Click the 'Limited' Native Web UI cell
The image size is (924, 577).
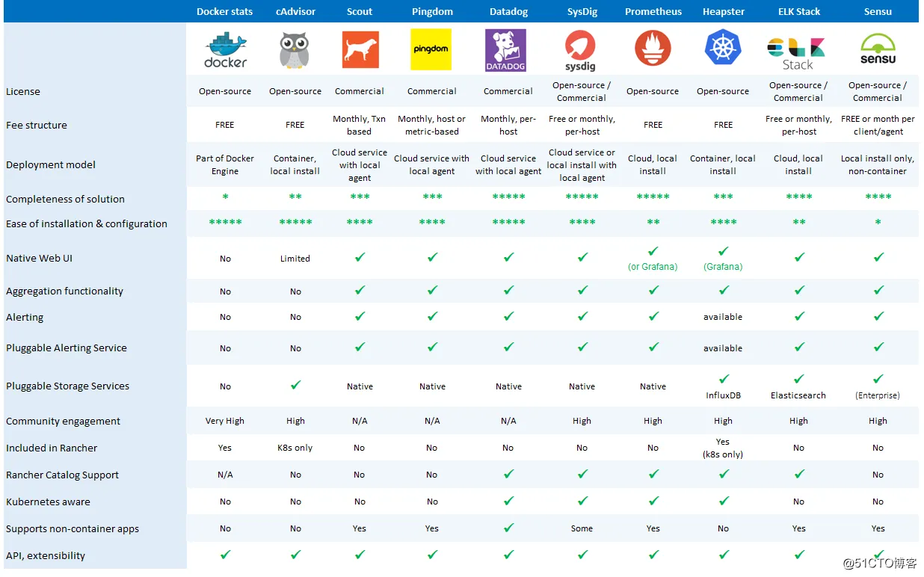295,259
